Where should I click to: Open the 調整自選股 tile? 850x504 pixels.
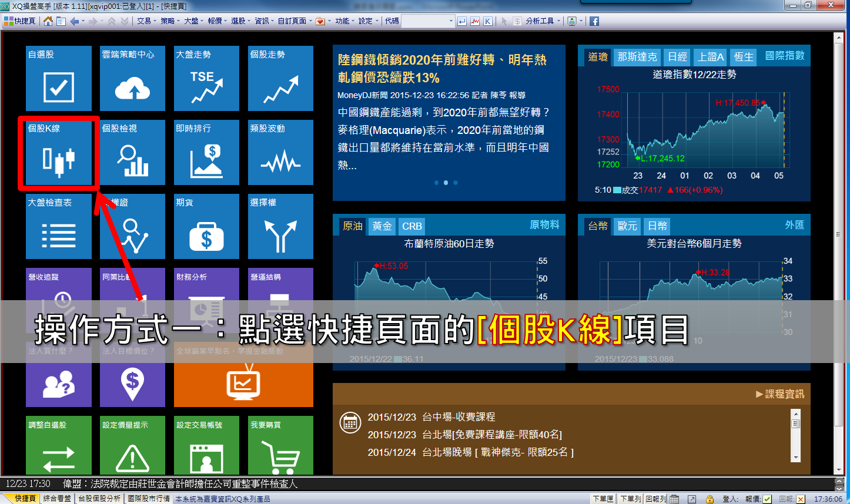click(x=59, y=445)
